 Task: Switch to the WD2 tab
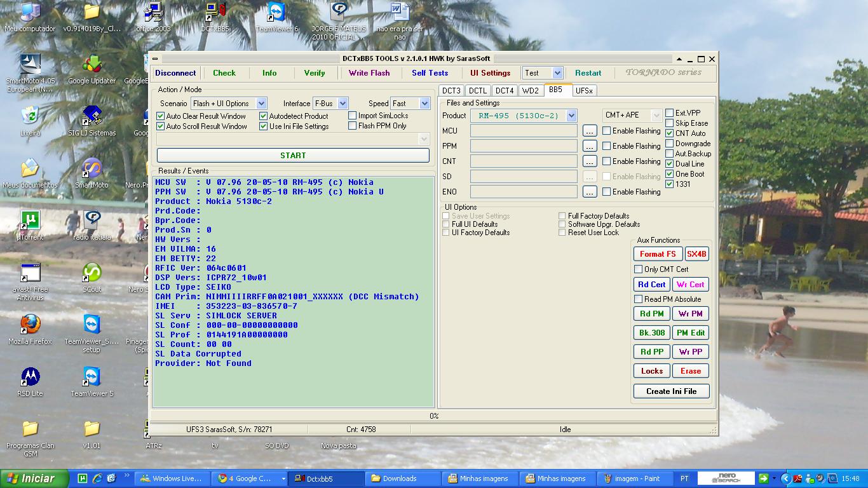coord(530,91)
